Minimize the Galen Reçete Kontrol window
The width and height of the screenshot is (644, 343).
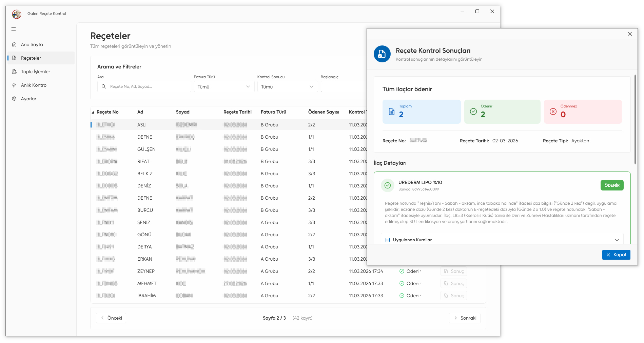[x=462, y=12]
